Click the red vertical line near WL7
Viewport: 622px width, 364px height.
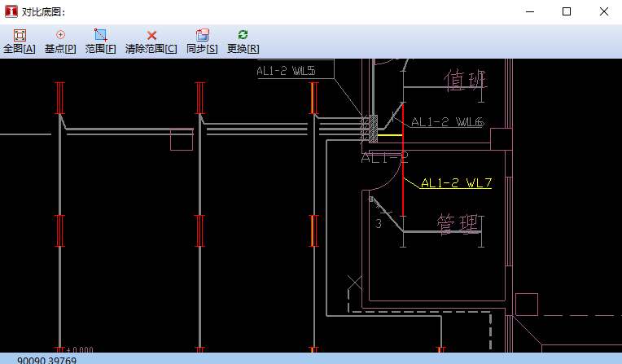tap(403, 171)
